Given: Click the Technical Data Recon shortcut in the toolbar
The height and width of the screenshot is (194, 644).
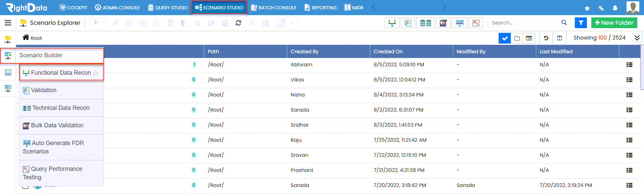Looking at the screenshot, I should coord(426,23).
